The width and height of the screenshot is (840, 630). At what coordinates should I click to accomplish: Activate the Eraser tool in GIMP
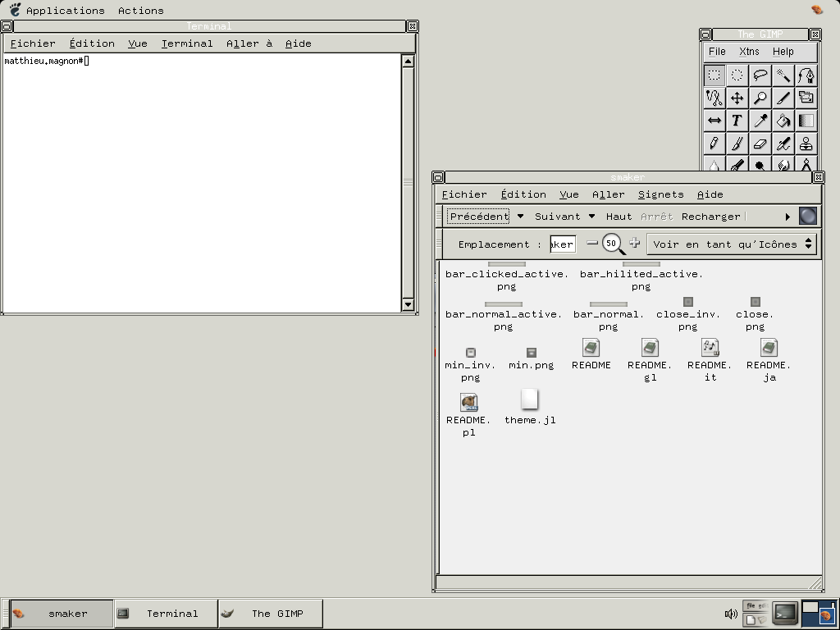760,144
